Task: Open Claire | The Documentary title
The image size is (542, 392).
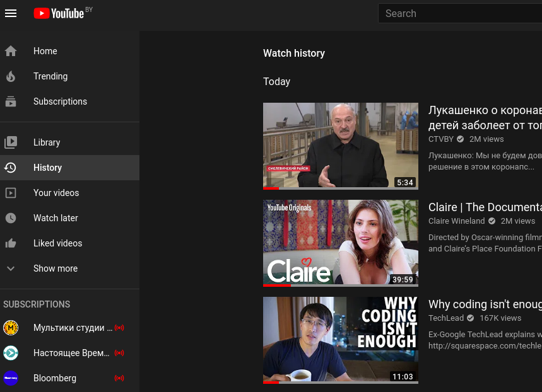Action: [485, 207]
